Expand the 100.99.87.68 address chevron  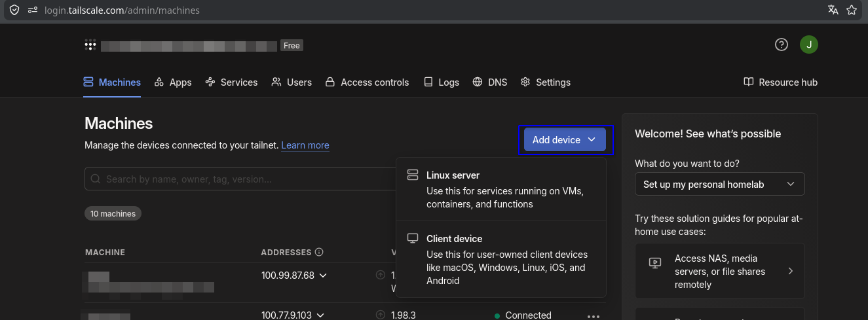(322, 276)
